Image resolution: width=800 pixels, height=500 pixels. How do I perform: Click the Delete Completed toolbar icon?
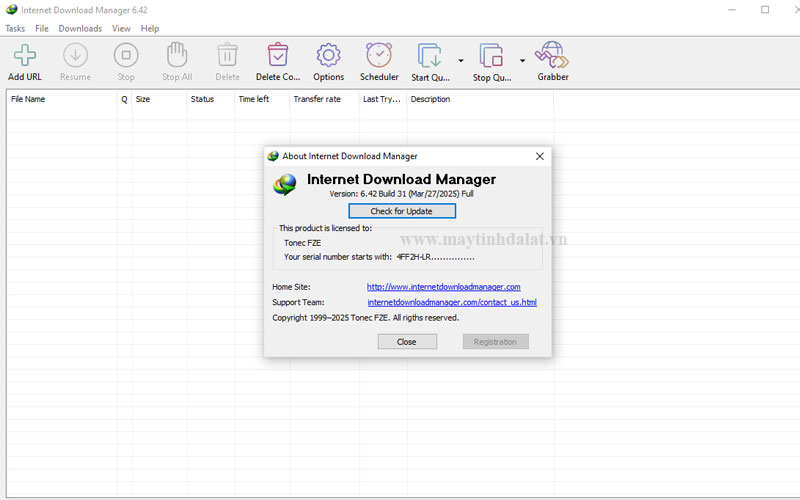tap(278, 55)
